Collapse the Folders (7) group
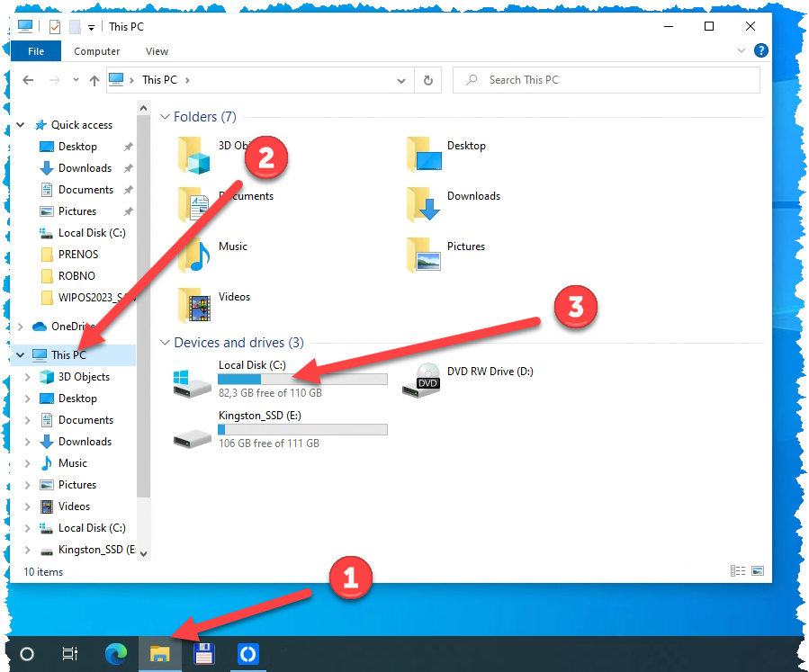Image resolution: width=809 pixels, height=672 pixels. point(165,117)
